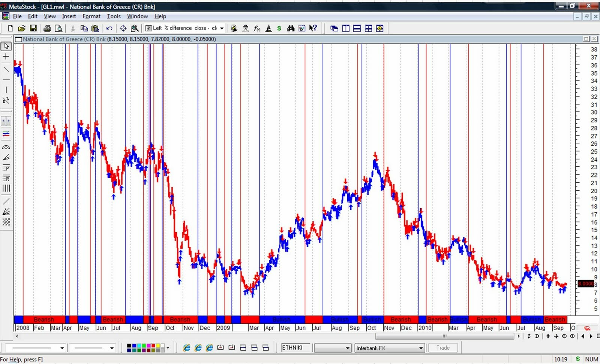Select the crosshair tool in the left toolbar
The width and height of the screenshot is (600, 364).
6,57
